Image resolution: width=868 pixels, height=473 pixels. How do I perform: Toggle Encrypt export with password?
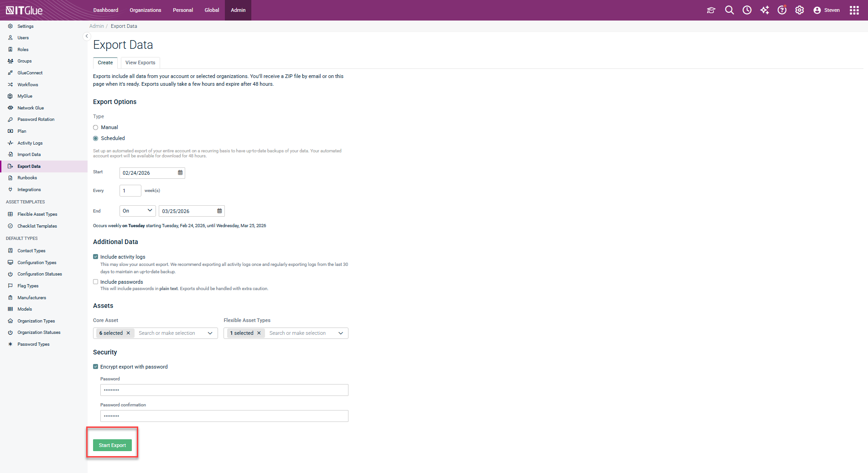96,367
